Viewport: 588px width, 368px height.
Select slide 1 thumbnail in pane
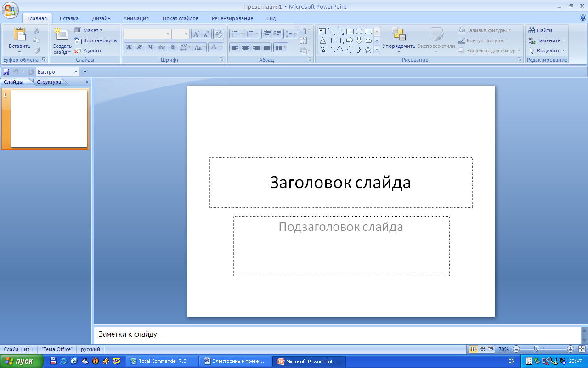pos(49,119)
